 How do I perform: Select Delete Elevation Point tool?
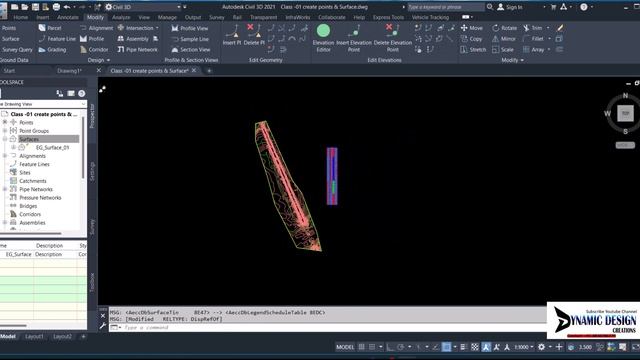(x=393, y=38)
